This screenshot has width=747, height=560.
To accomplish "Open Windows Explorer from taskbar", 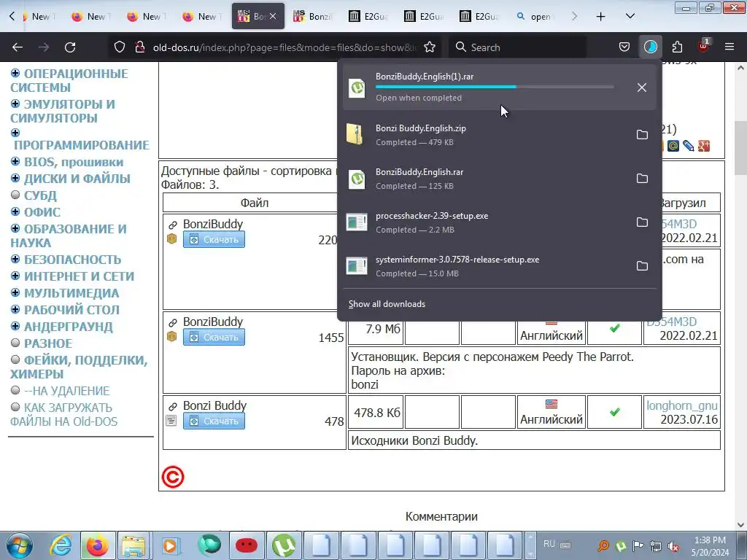I will (134, 545).
